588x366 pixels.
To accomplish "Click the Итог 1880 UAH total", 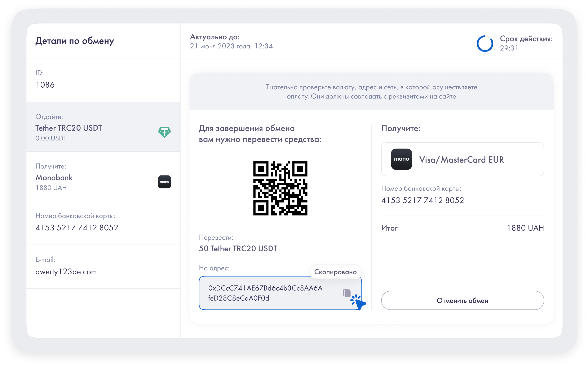I will point(525,228).
